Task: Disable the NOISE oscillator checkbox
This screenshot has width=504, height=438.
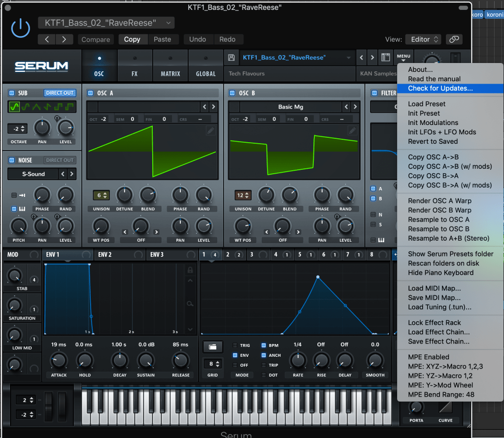Action: [x=12, y=160]
